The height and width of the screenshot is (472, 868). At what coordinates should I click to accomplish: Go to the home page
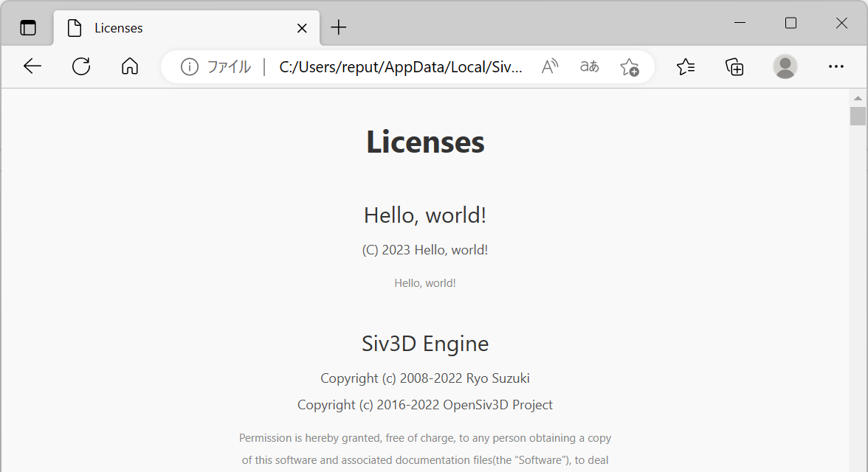pyautogui.click(x=130, y=66)
